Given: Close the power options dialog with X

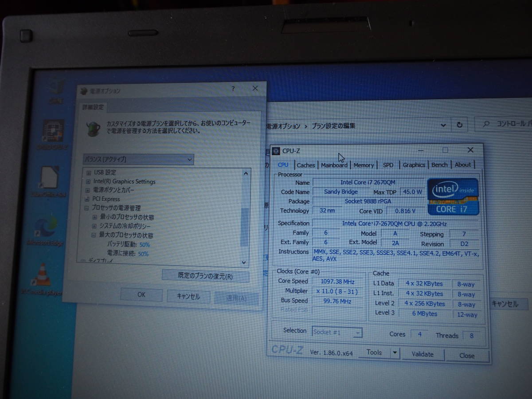Looking at the screenshot, I should click(x=255, y=89).
